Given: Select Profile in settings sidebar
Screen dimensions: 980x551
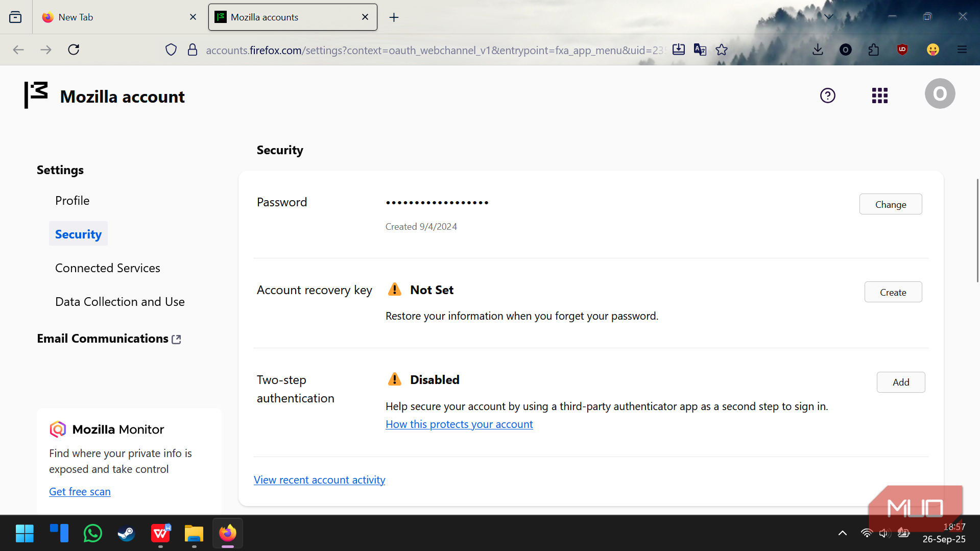Looking at the screenshot, I should coord(73,201).
